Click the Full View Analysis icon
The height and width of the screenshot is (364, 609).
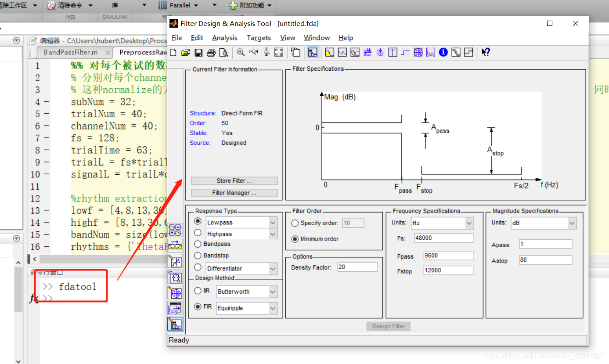click(x=296, y=52)
